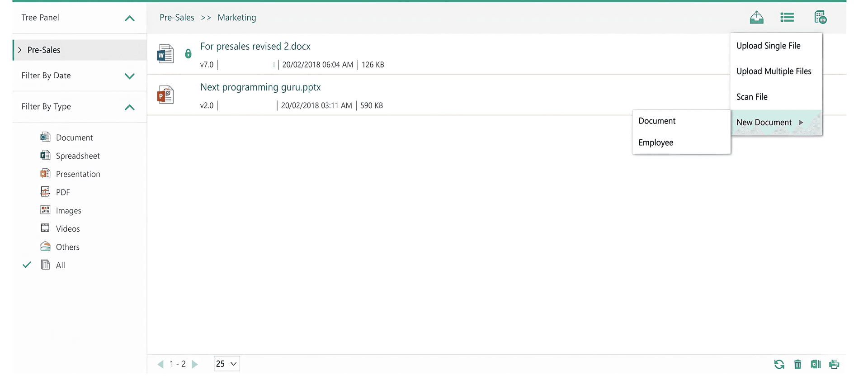Click the All filter checkmark
Image resolution: width=868 pixels, height=385 pixels.
(x=27, y=265)
